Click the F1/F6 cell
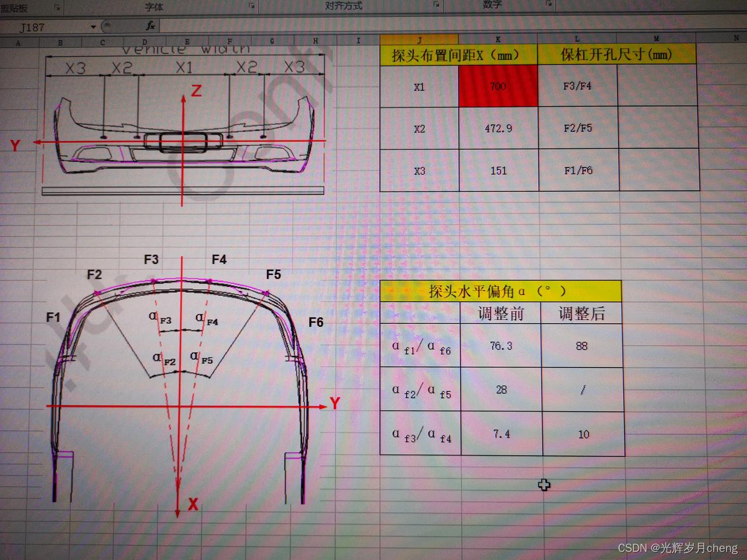 click(578, 170)
